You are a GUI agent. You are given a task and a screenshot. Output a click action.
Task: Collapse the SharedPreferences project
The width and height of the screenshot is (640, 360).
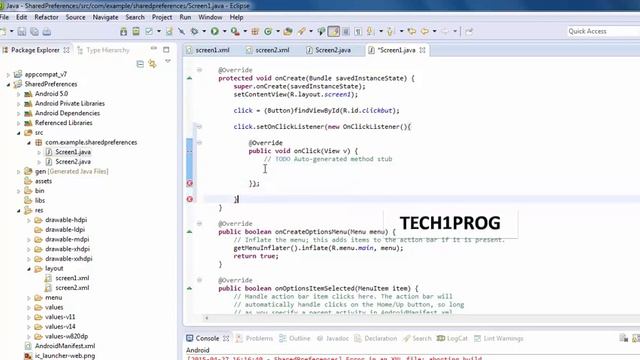coord(8,84)
